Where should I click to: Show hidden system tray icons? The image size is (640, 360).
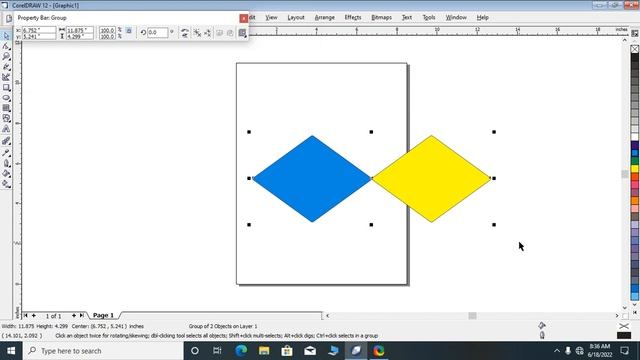point(557,351)
